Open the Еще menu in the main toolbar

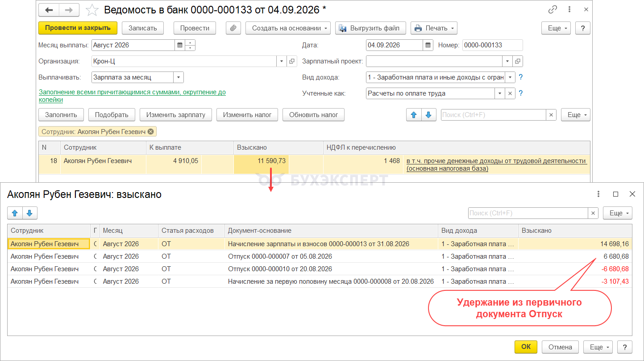coord(556,28)
